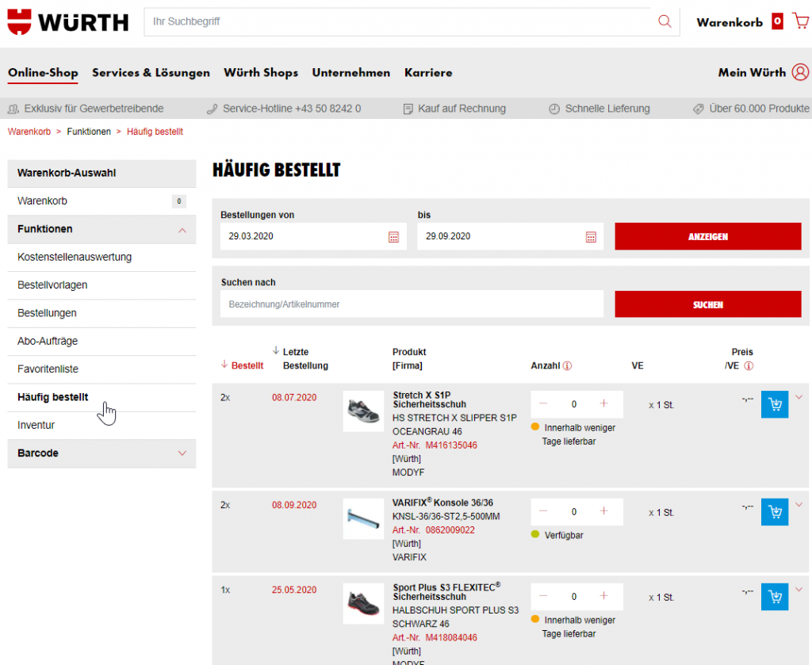Click VARIFIX Konsole product thumbnail
The width and height of the screenshot is (812, 665).
363,519
